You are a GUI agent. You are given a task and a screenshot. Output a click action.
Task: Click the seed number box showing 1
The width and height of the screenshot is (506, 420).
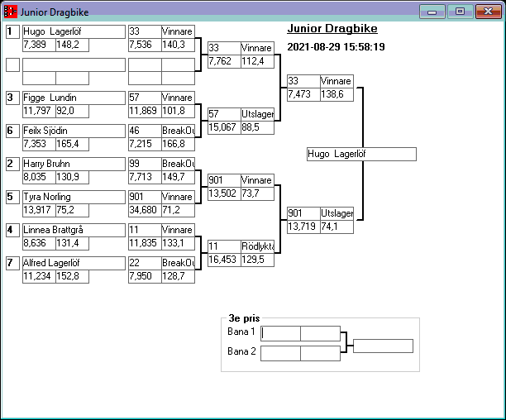pos(13,31)
